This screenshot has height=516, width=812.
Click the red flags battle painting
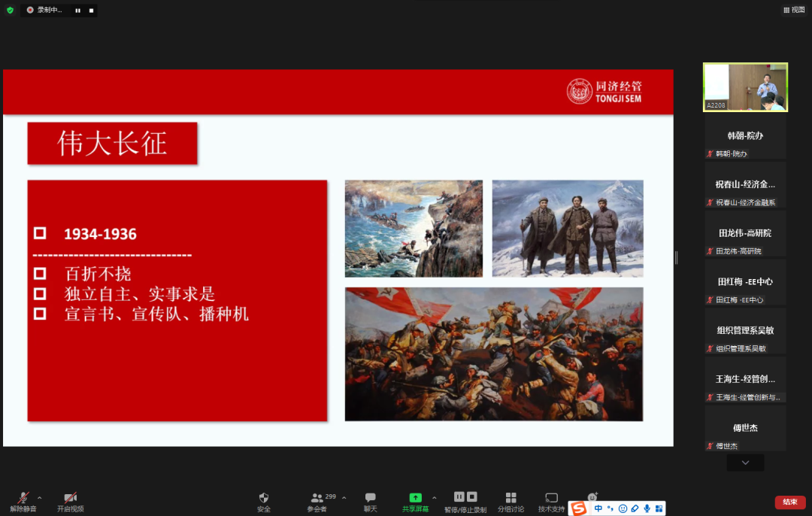(494, 354)
